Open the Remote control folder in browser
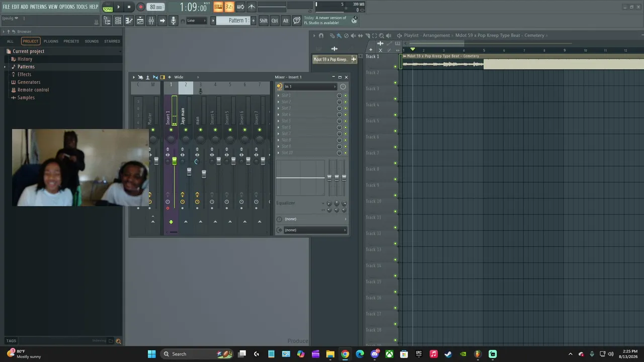644x362 pixels. pyautogui.click(x=33, y=90)
